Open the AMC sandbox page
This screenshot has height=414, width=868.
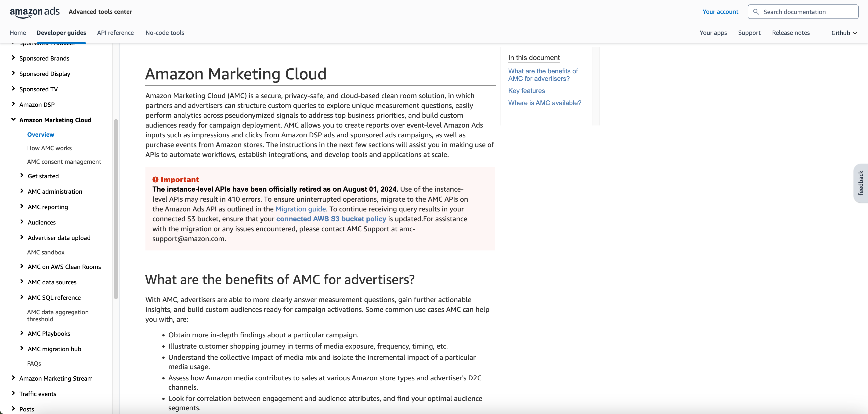click(46, 252)
